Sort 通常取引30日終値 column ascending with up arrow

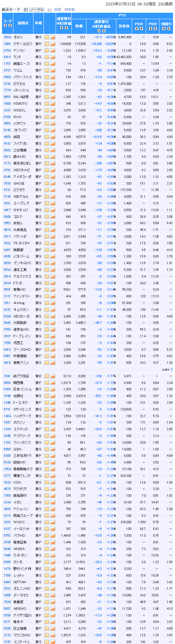61,28
